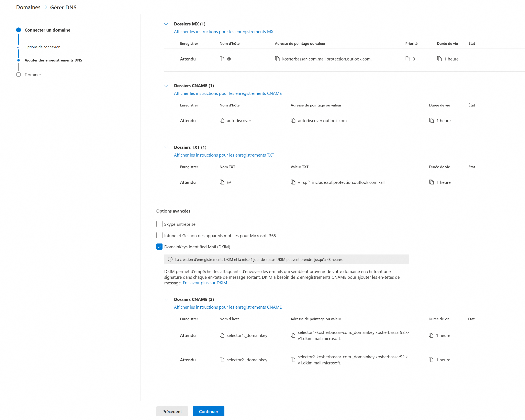Copy the MX record TTL value
Viewport: 525px width, 420px height.
coord(439,59)
